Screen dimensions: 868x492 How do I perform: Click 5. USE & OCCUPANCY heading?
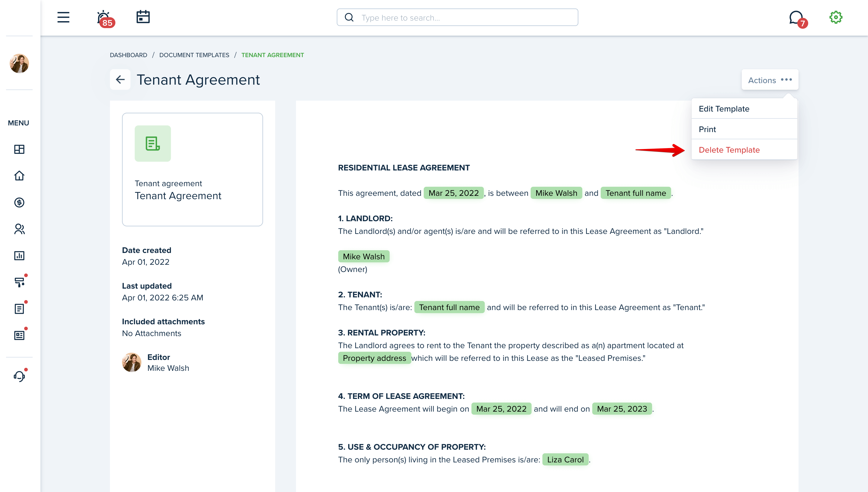coord(412,447)
